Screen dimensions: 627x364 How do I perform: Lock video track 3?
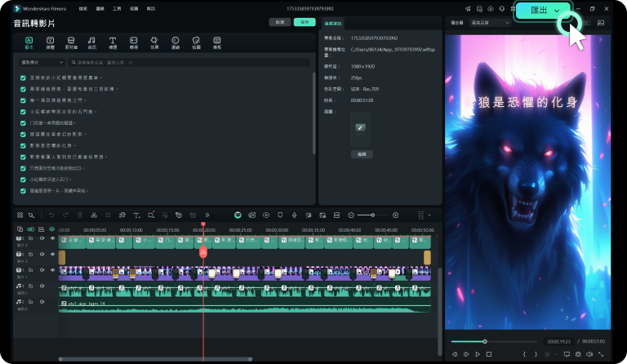click(x=30, y=238)
